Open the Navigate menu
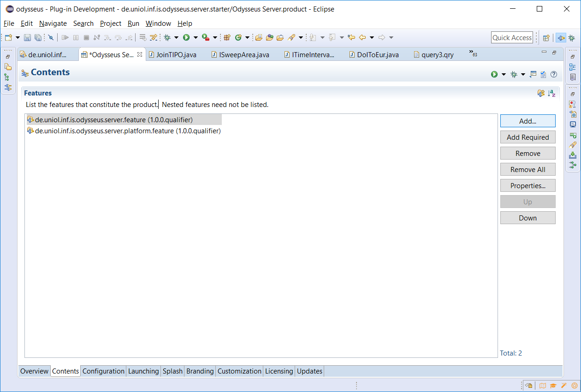This screenshot has height=392, width=581. point(53,24)
